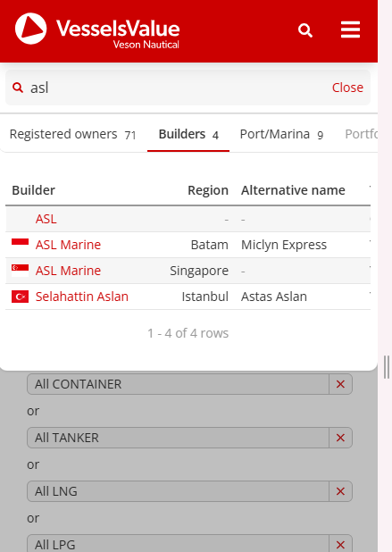Click the VesselsValue logo icon

tap(31, 29)
